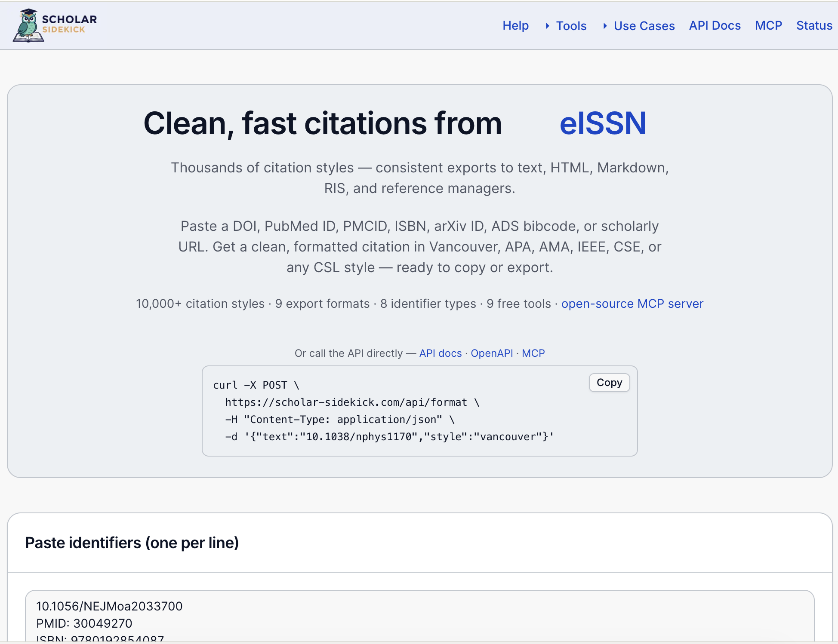The image size is (838, 644).
Task: Click the Scholar Sidekick owl logo
Action: coord(55,25)
